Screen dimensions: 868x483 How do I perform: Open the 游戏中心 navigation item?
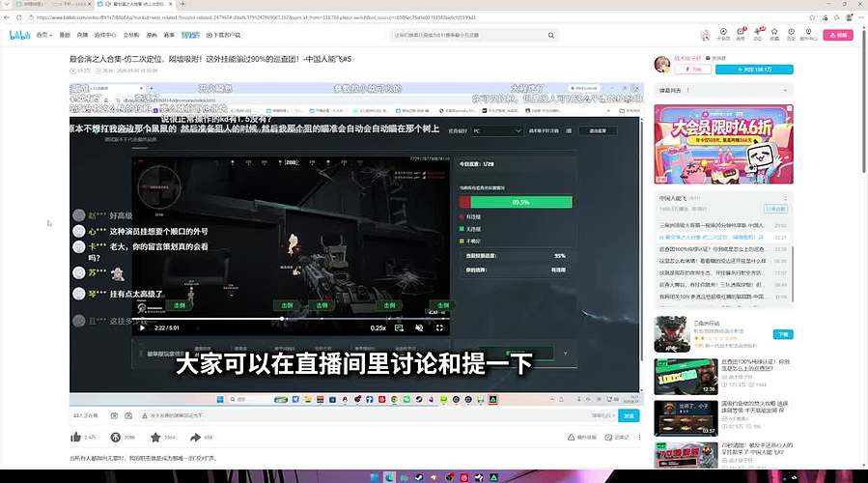pos(105,35)
